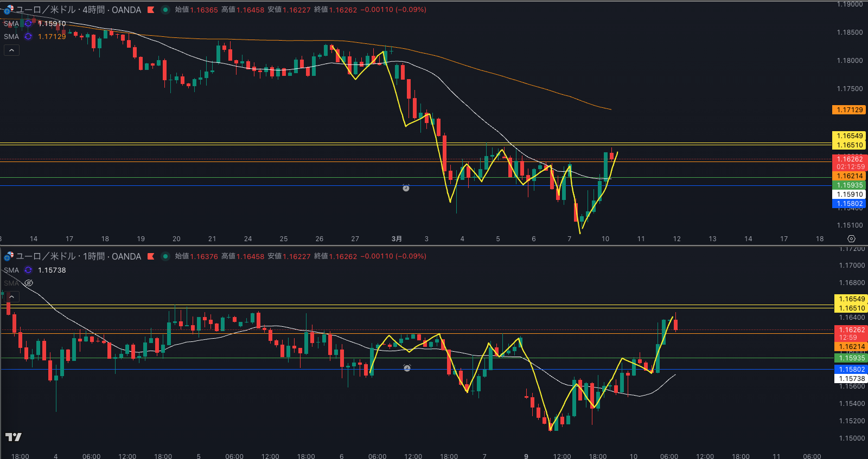Click the green market status dot on the 1-hour chart
This screenshot has height=459, width=868.
165,256
